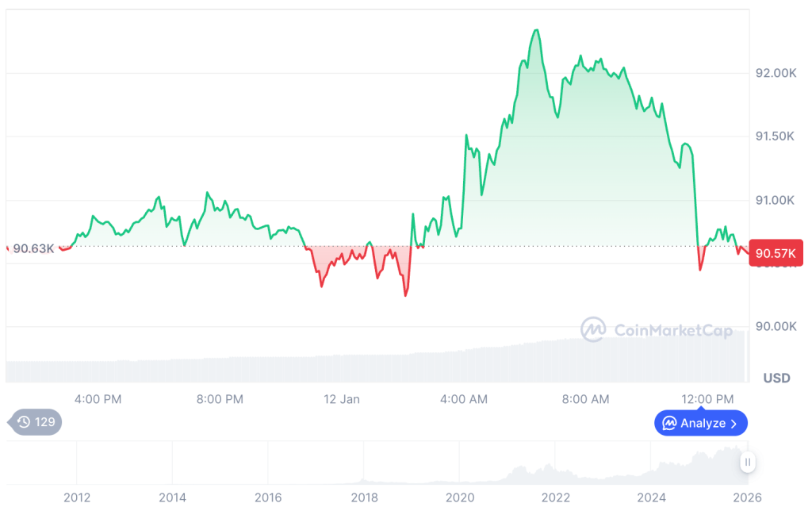The height and width of the screenshot is (511, 812).
Task: Expand Analyze using its right chevron
Action: tap(733, 424)
